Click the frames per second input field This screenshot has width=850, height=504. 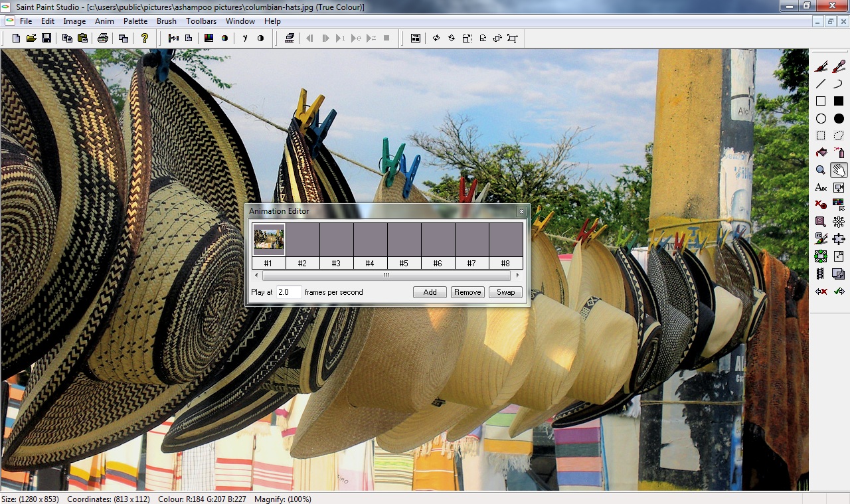coord(289,292)
